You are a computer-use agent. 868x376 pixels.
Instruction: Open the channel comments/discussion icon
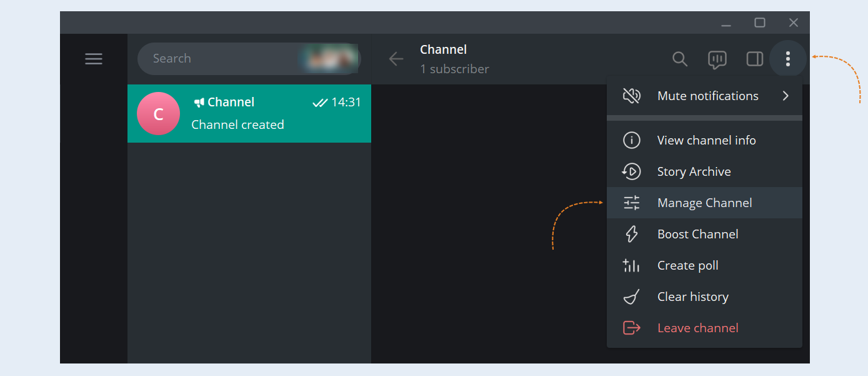click(717, 59)
